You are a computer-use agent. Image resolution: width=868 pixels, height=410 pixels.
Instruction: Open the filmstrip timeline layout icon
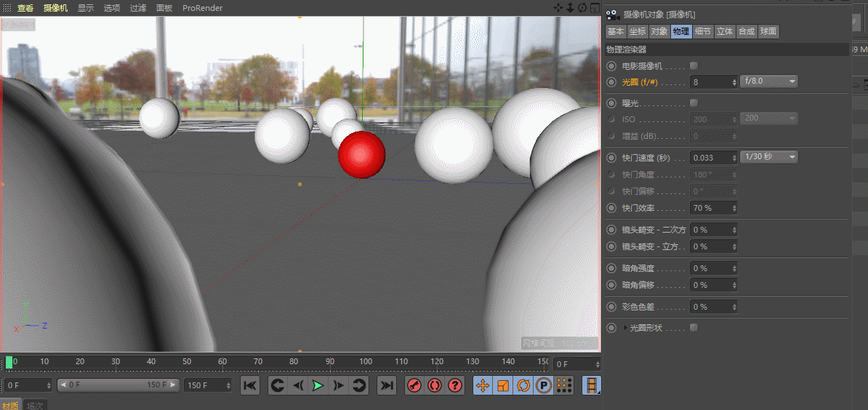click(x=592, y=386)
